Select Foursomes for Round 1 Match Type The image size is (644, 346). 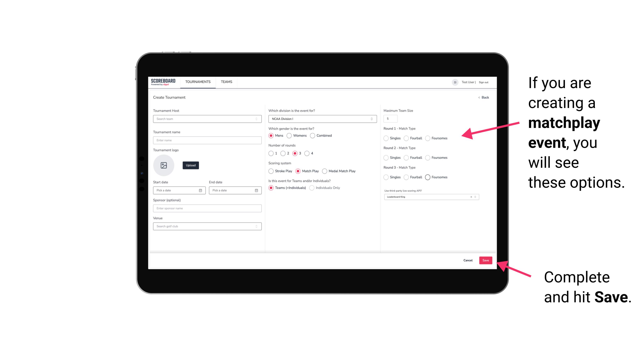[x=428, y=138]
